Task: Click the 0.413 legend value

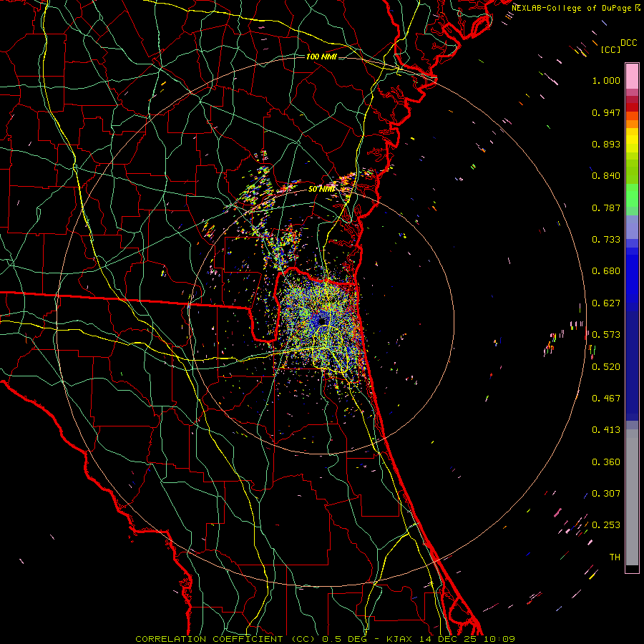Action: click(606, 430)
